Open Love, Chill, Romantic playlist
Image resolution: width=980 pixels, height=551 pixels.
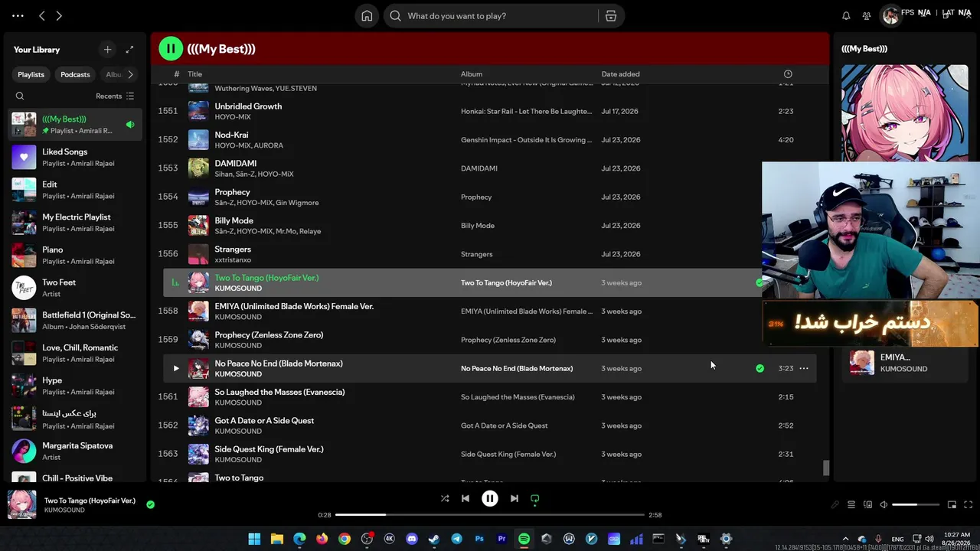(73, 353)
